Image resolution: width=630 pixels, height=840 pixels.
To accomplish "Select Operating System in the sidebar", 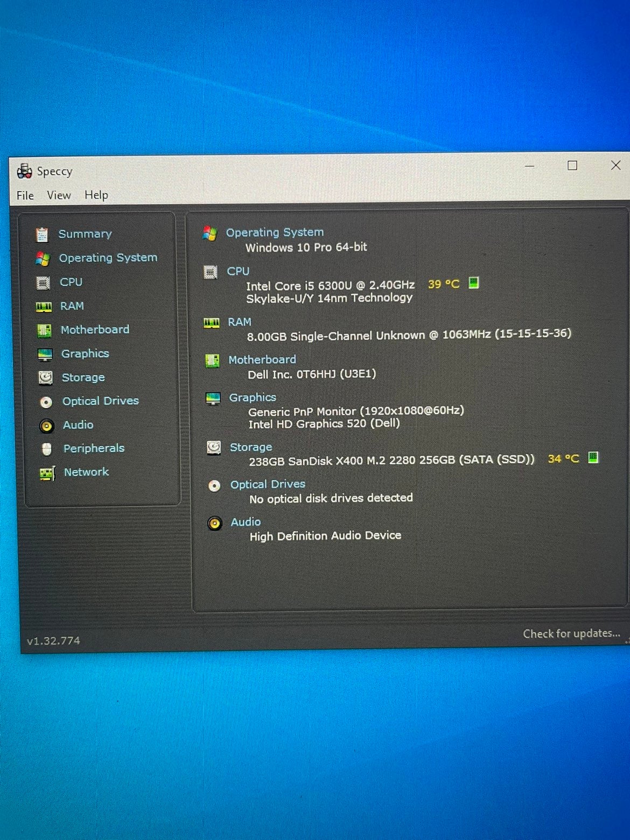I will (108, 258).
